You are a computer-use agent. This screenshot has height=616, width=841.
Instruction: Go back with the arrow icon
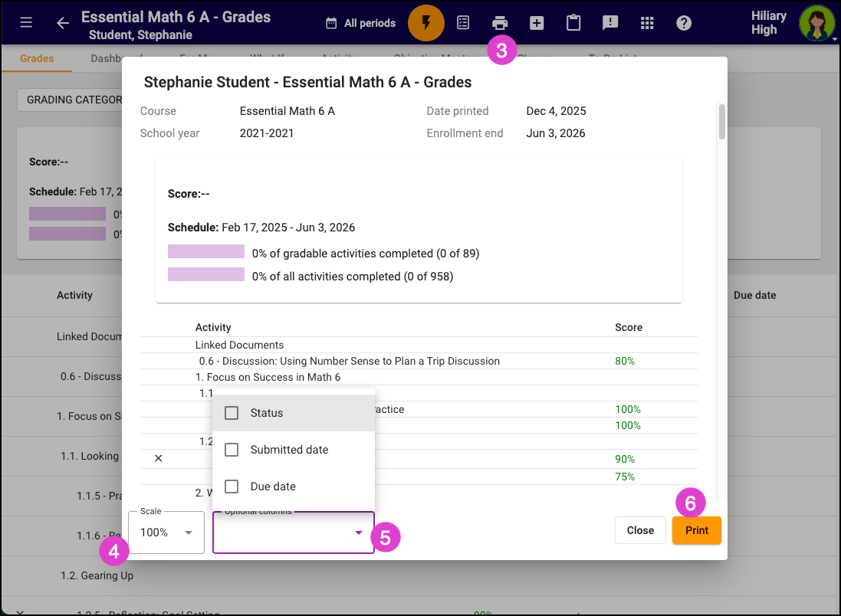tap(63, 22)
